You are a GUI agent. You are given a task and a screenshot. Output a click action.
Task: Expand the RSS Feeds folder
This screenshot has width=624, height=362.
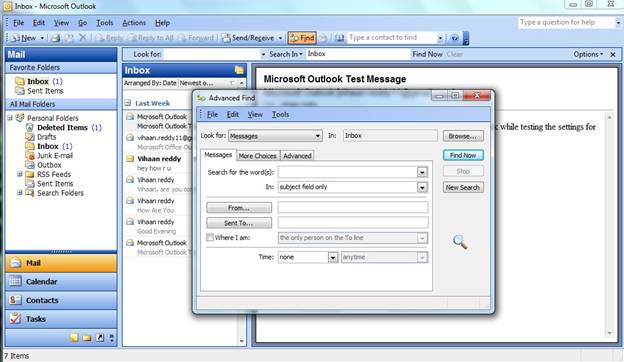tap(20, 174)
